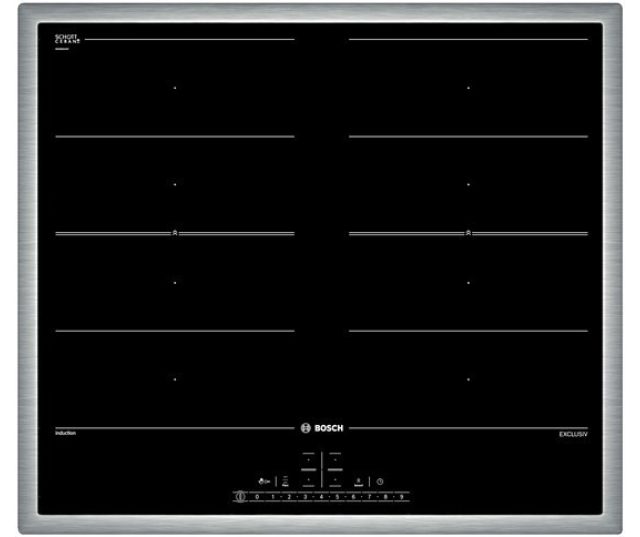640x537 pixels.
Task: Set power level 0 on the slider
Action: 257,497
